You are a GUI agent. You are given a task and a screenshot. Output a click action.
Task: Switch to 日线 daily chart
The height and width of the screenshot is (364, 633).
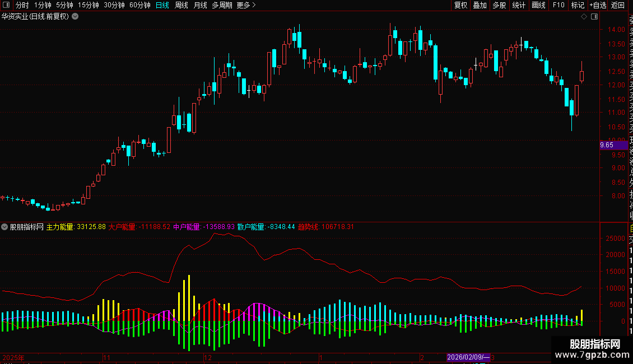(x=162, y=5)
